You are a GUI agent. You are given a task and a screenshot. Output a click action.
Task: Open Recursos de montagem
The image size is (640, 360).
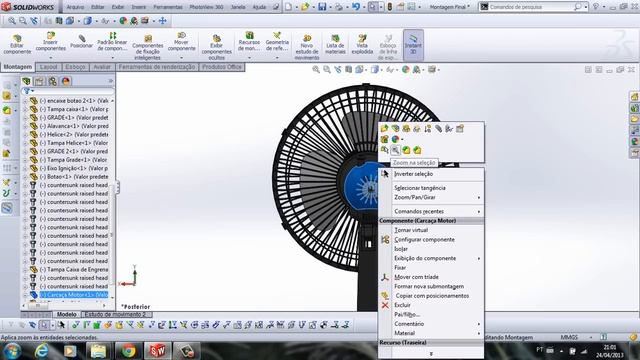(249, 42)
